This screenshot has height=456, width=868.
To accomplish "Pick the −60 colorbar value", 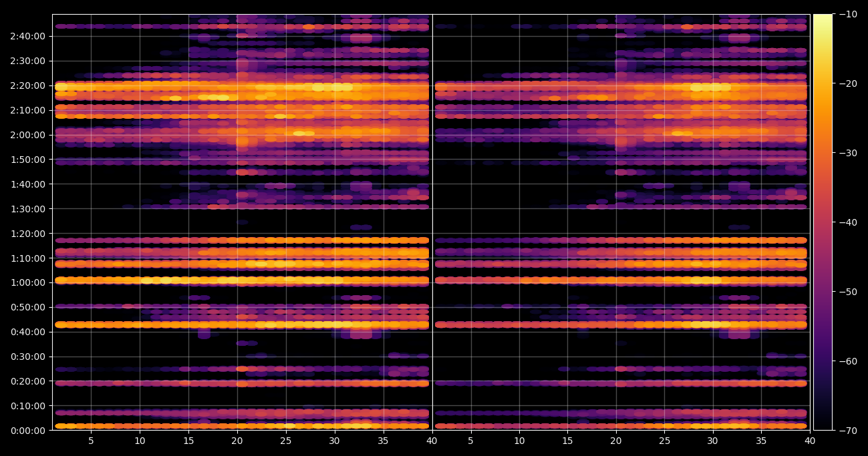I will coord(848,361).
